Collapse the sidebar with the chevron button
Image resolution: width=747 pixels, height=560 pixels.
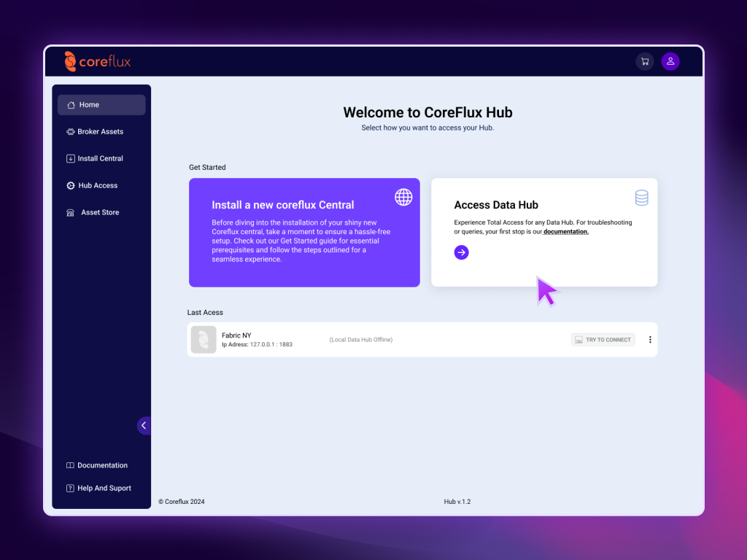click(144, 425)
